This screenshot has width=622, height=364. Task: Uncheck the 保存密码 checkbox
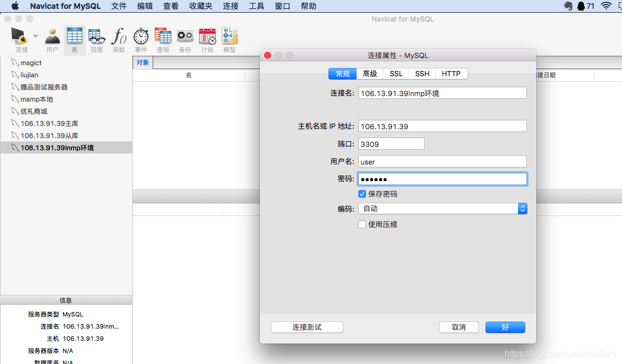(x=362, y=194)
